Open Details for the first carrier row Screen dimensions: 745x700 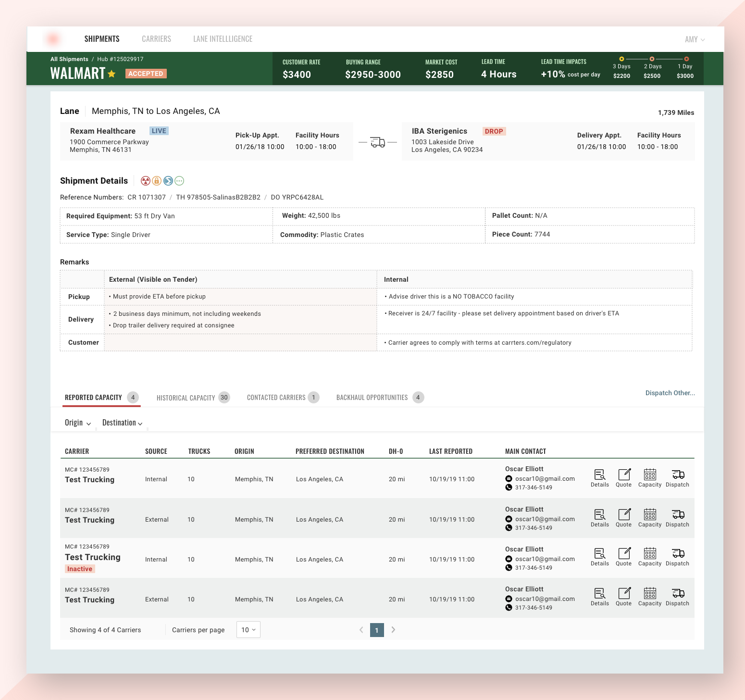(x=599, y=478)
